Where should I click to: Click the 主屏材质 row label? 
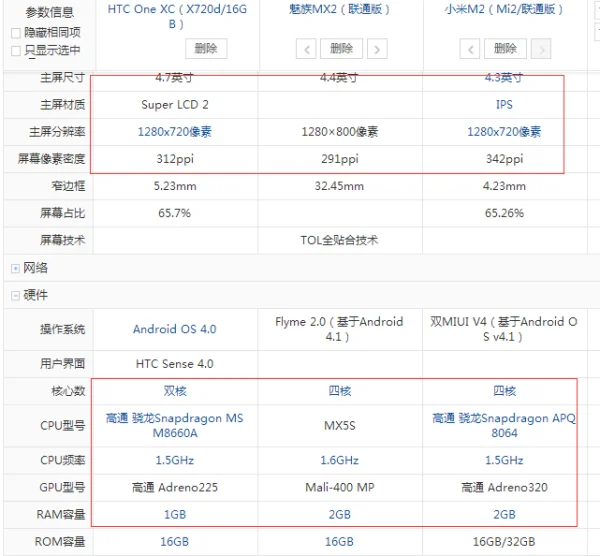point(63,104)
